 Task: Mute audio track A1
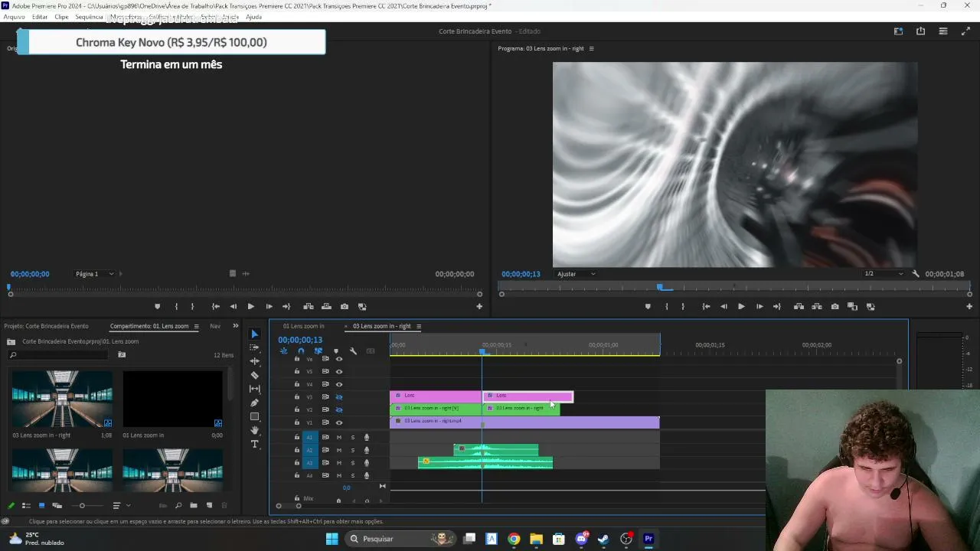(x=339, y=437)
